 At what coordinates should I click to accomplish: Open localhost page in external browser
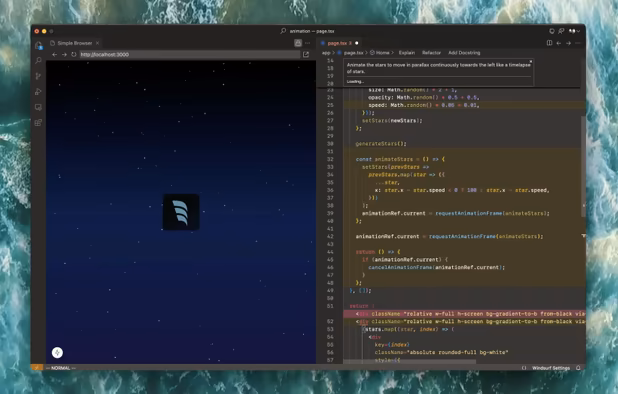pyautogui.click(x=306, y=54)
